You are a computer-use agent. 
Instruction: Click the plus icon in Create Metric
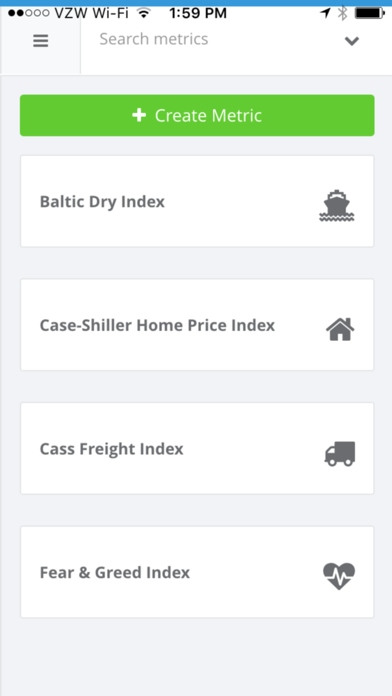(139, 115)
